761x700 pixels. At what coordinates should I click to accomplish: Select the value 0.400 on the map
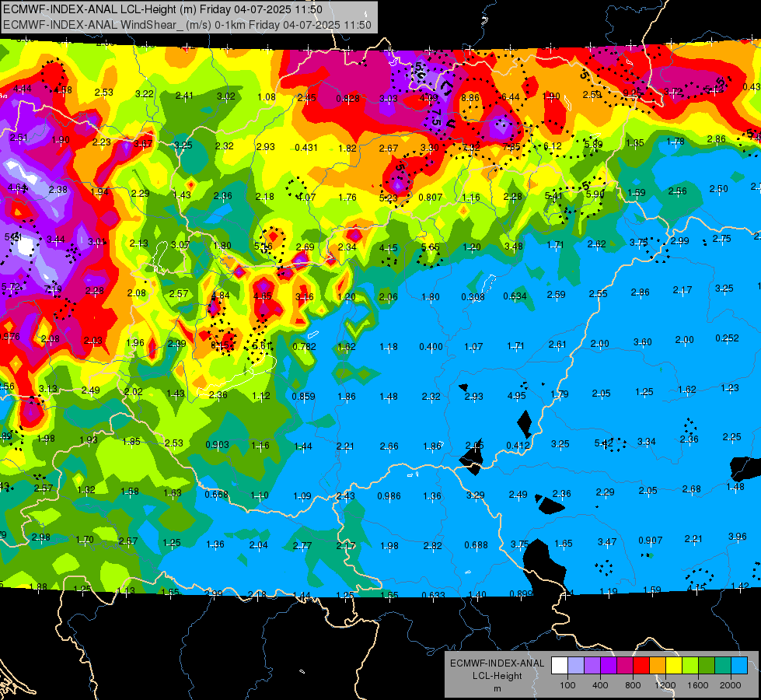tap(431, 346)
